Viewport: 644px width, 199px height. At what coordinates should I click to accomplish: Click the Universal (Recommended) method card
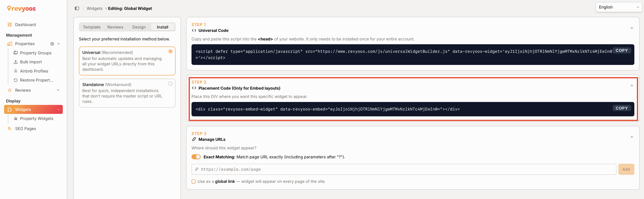tap(127, 61)
